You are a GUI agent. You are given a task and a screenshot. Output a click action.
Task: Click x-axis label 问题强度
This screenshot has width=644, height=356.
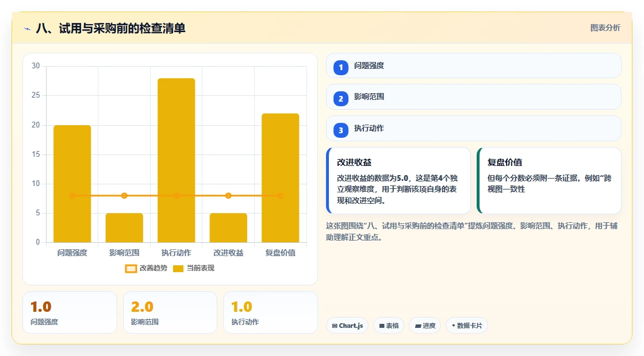tap(72, 253)
